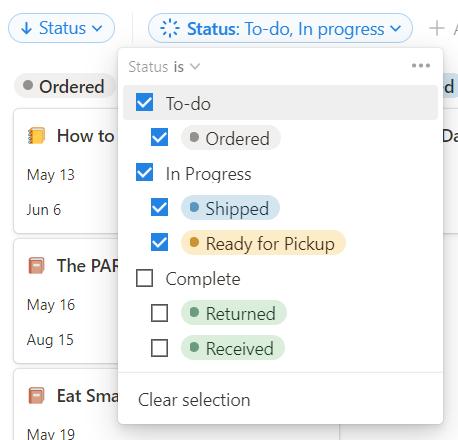Uncheck the Shipped checkbox
458x440 pixels.
(x=159, y=207)
